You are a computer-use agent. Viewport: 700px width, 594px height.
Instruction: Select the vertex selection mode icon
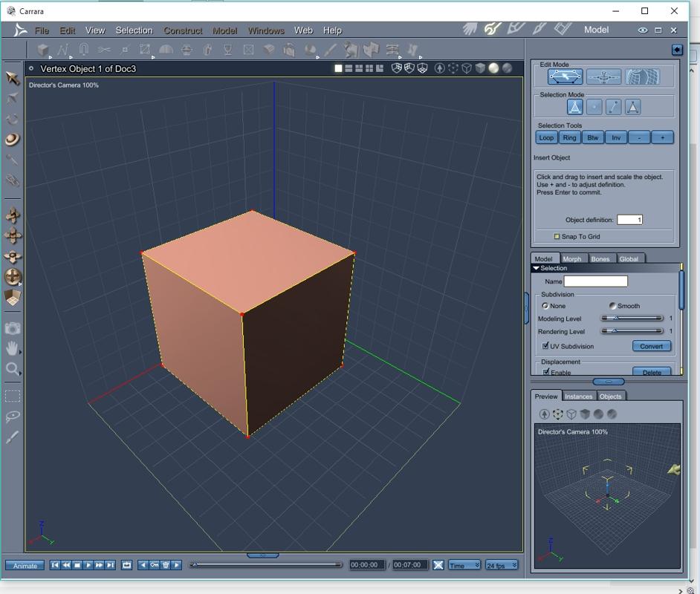[594, 107]
